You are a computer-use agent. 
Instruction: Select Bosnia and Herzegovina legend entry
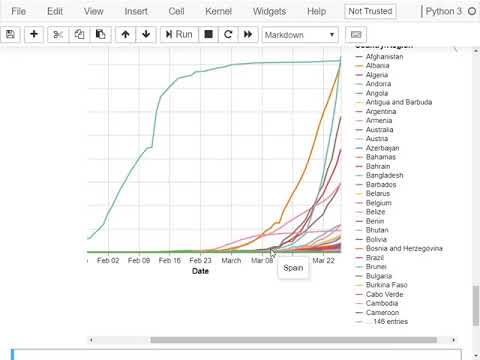click(404, 249)
